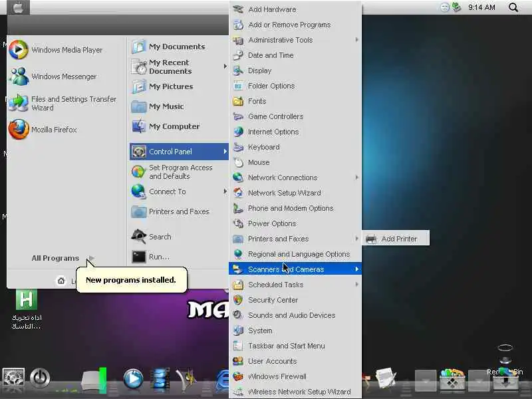Open Game Controllers

[x=295, y=116]
